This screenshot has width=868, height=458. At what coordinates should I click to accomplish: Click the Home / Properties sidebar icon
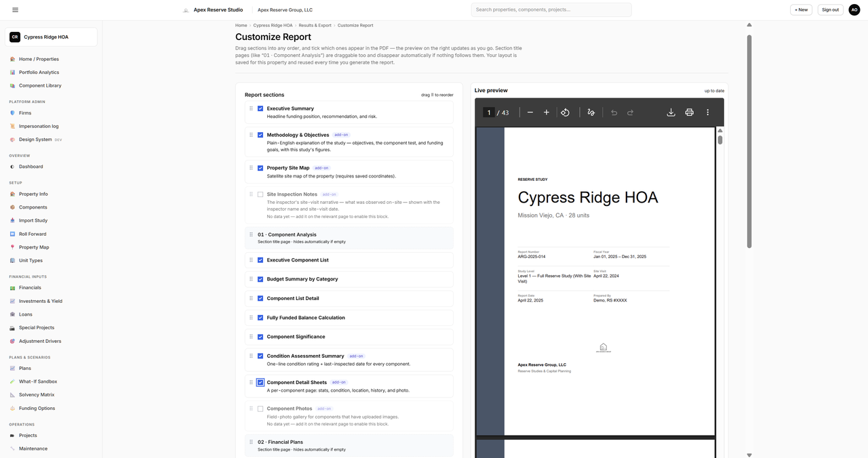(x=12, y=59)
